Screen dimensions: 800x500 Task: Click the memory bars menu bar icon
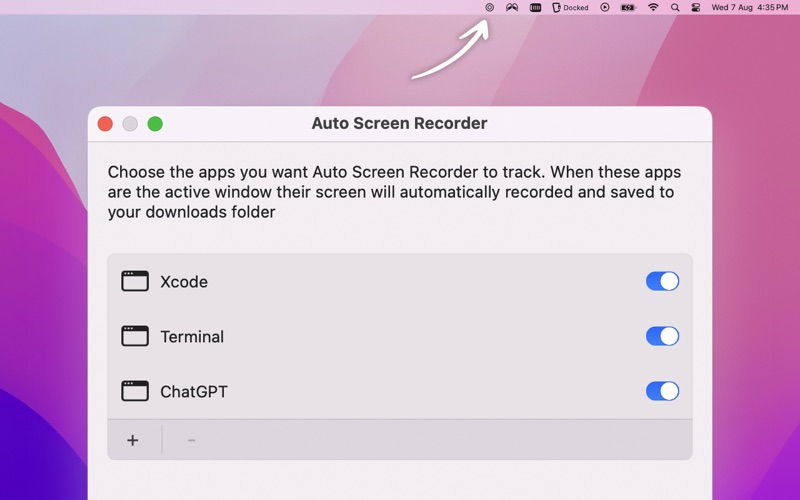coord(535,8)
